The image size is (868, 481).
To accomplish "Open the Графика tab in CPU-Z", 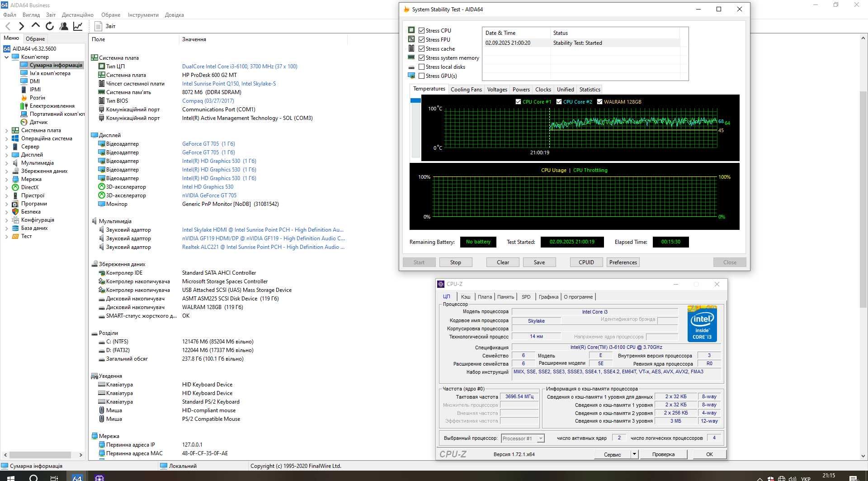I will click(x=548, y=297).
